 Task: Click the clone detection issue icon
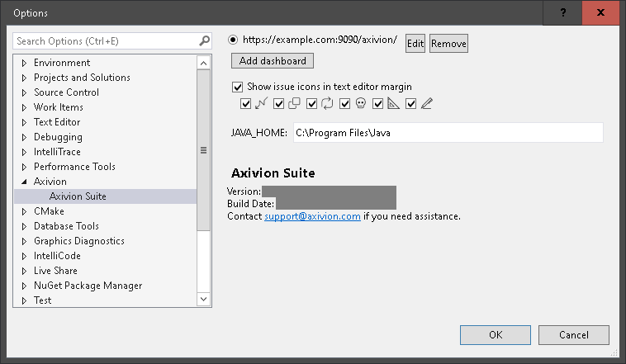click(294, 104)
